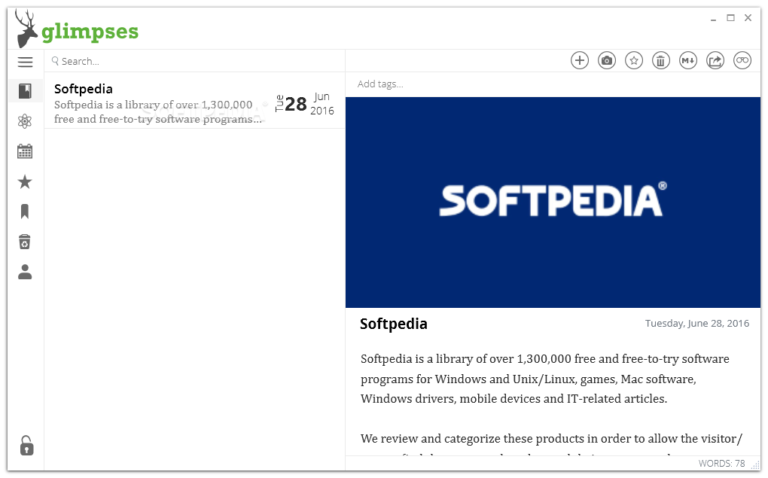Open the trash bin view
Image resolution: width=768 pixels, height=478 pixels.
[x=25, y=241]
